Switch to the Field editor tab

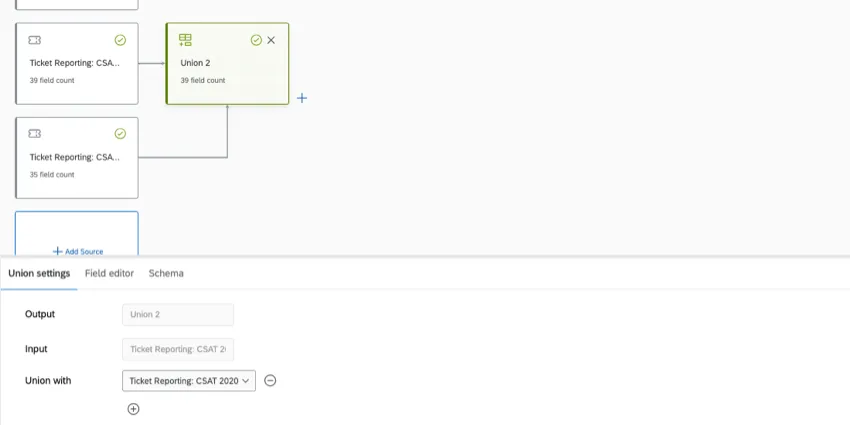(109, 273)
